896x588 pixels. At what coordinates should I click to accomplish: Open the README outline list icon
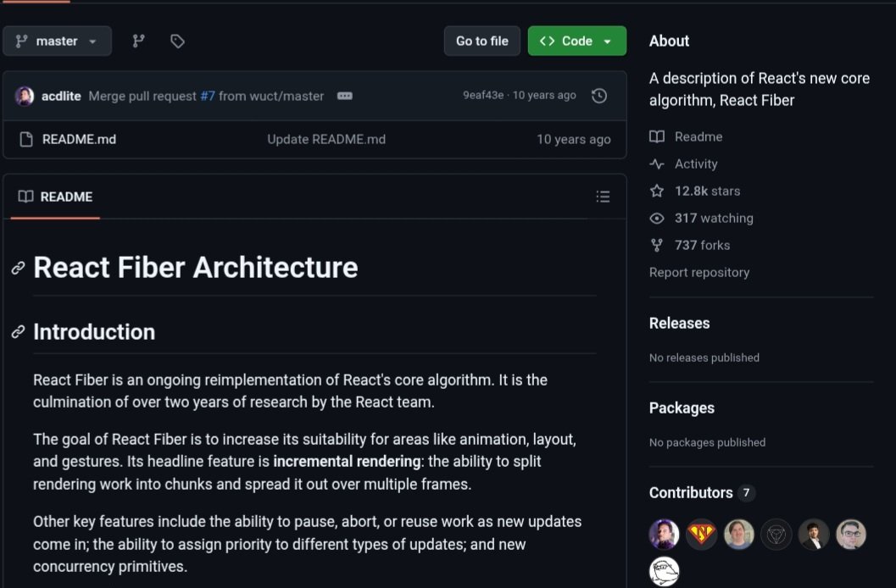603,197
